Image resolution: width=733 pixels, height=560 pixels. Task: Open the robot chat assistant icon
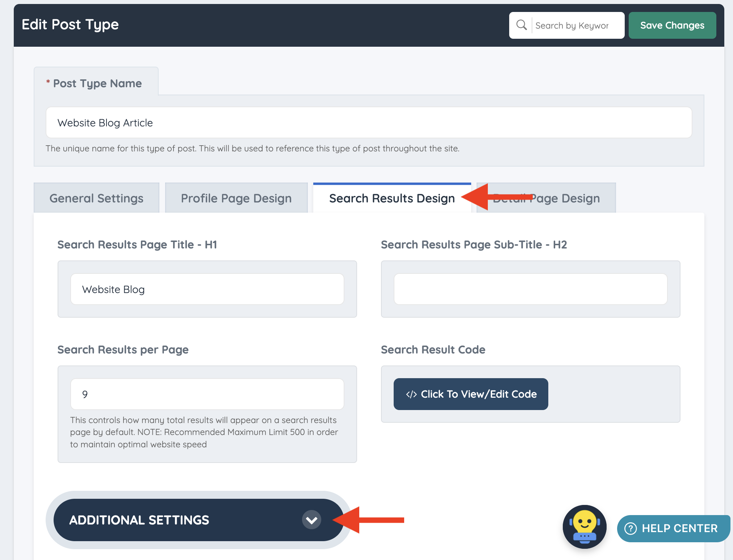pyautogui.click(x=584, y=527)
